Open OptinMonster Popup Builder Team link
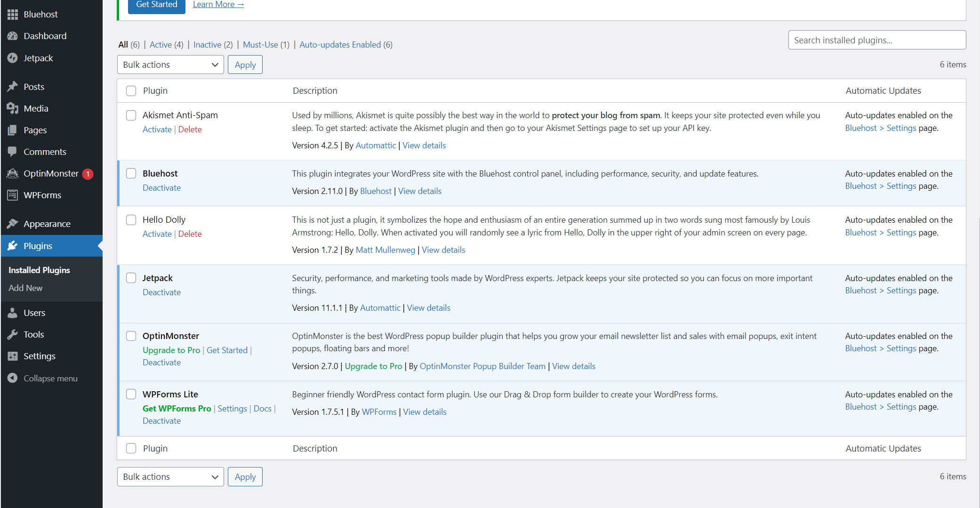Viewport: 980px width, 508px height. 482,366
